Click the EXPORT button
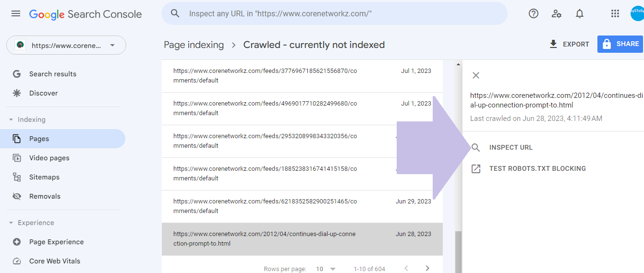 pos(569,44)
